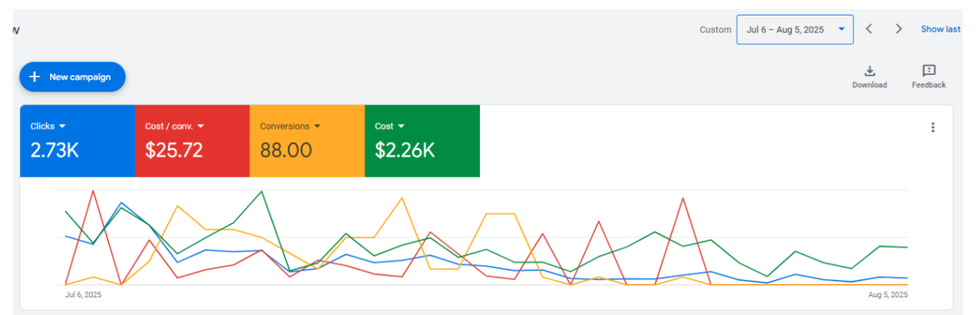Open the Feedback icon
This screenshot has height=315, width=980.
(x=928, y=71)
